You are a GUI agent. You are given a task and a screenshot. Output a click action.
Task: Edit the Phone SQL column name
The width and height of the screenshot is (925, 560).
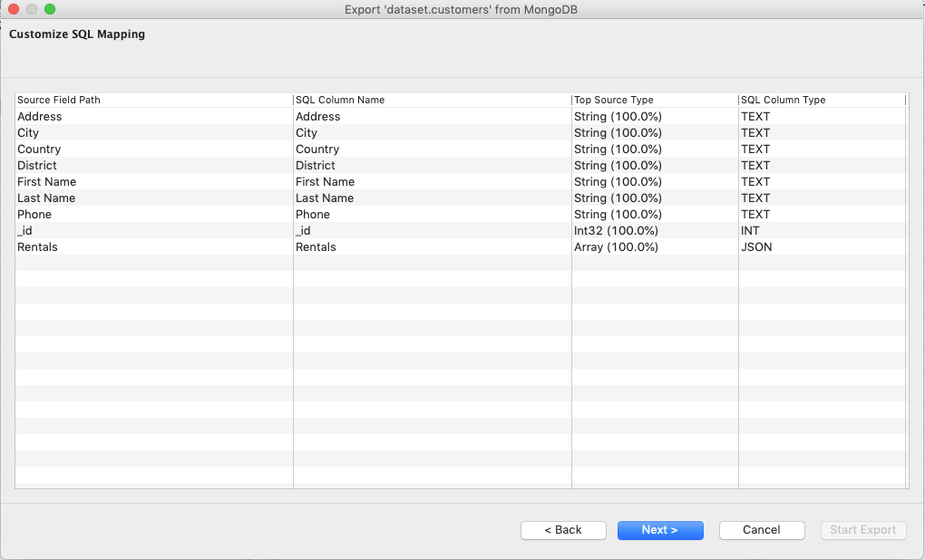click(433, 214)
